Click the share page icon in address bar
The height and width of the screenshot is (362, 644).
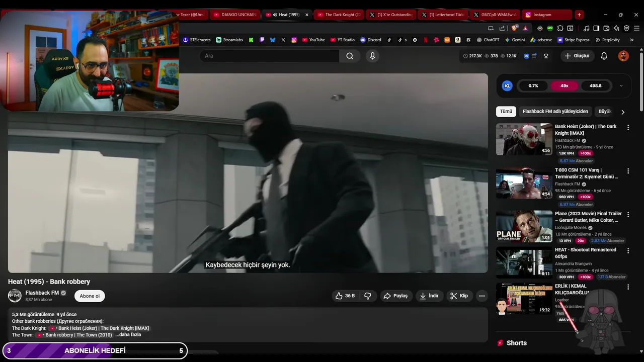point(502,28)
